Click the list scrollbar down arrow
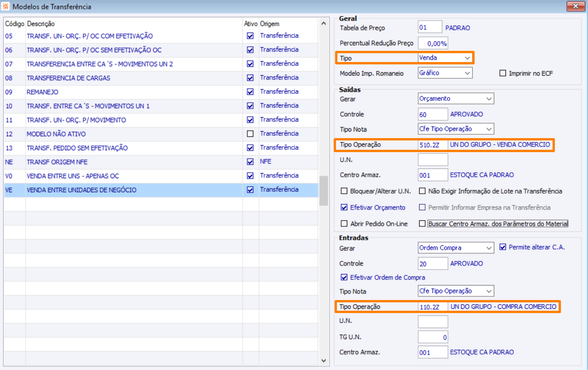Screen dimensions: 588x370 coord(323,360)
